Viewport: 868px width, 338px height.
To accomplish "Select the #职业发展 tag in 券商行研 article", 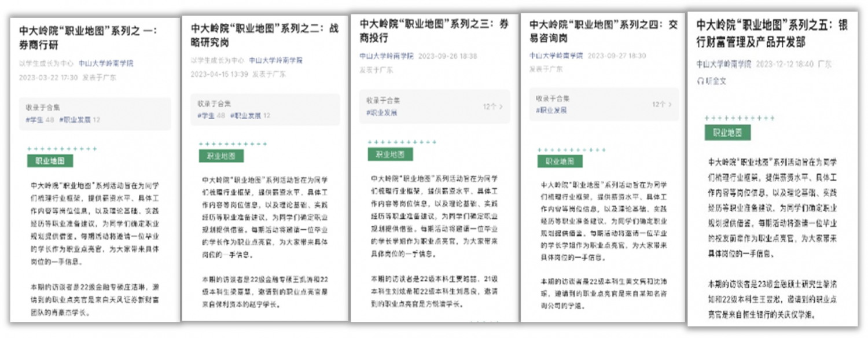I will pos(75,120).
